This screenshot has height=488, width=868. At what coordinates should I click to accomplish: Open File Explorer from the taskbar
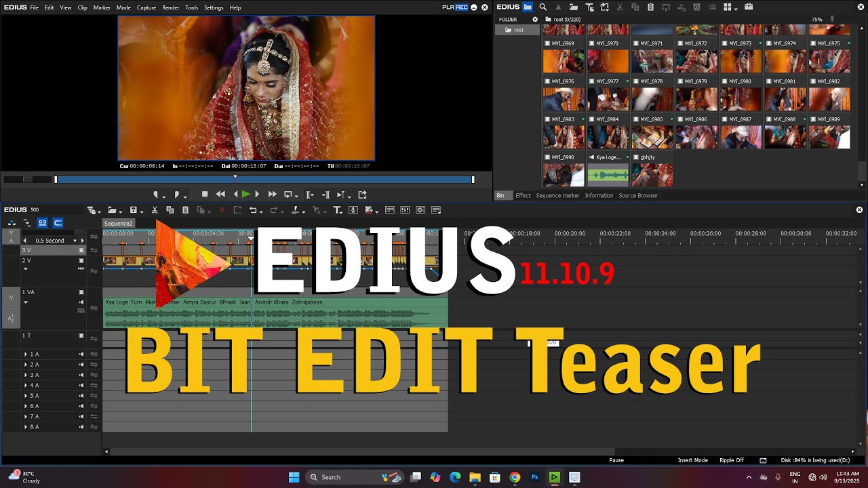click(x=475, y=477)
